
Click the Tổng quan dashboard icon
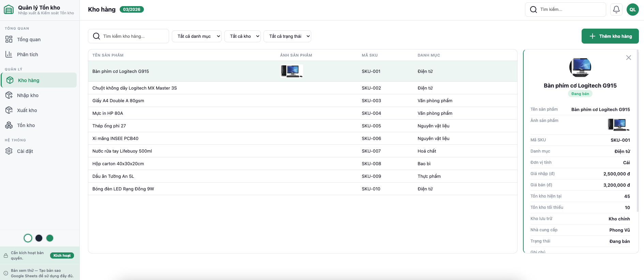pyautogui.click(x=9, y=40)
